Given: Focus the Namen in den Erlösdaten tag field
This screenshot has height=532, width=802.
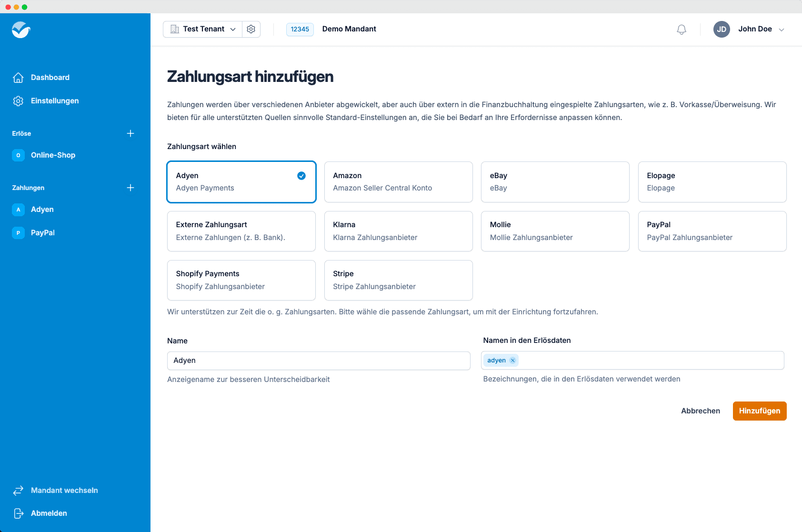Looking at the screenshot, I should 632,360.
